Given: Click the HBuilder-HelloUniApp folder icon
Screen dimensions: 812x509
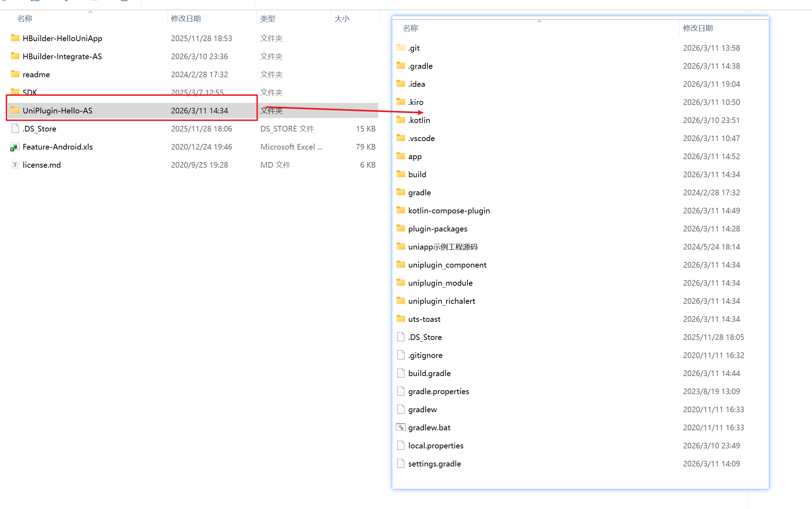Looking at the screenshot, I should [x=15, y=38].
